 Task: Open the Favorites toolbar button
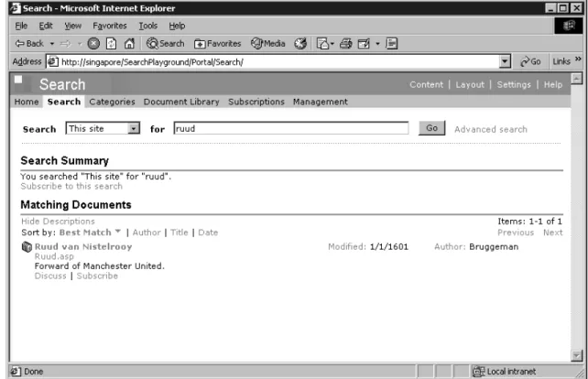(217, 44)
